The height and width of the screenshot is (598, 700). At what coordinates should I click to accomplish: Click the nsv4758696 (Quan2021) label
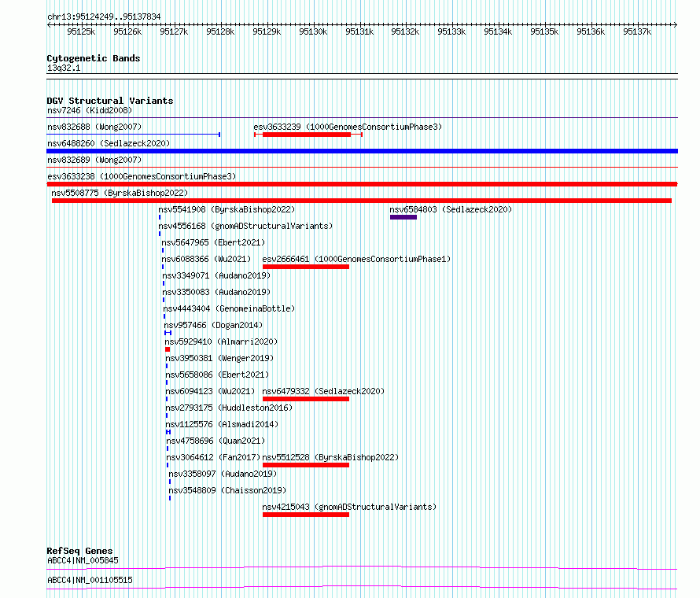pos(216,441)
